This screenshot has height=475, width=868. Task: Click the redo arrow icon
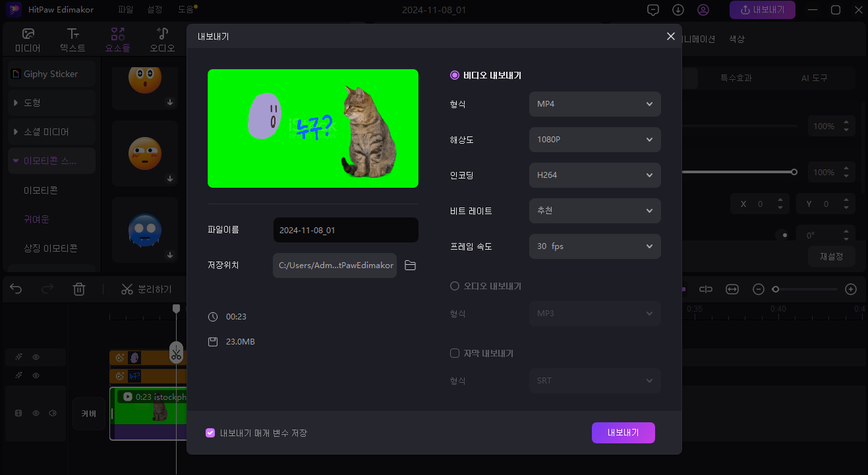(47, 289)
